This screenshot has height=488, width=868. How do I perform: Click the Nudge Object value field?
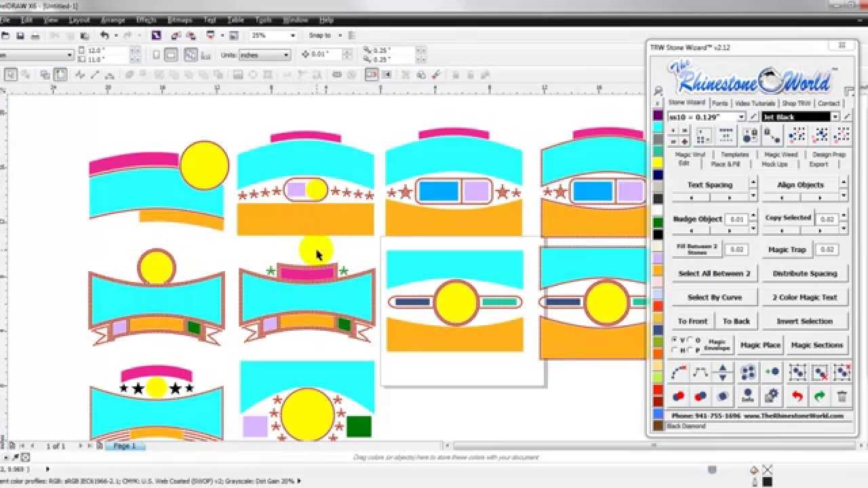pyautogui.click(x=736, y=220)
